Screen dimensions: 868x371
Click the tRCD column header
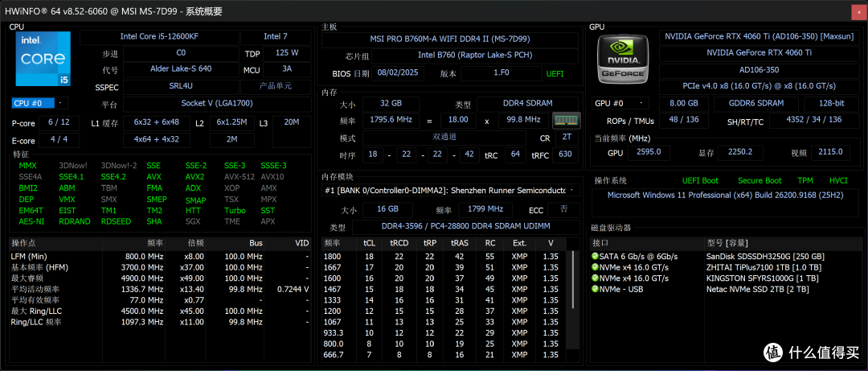tap(399, 243)
